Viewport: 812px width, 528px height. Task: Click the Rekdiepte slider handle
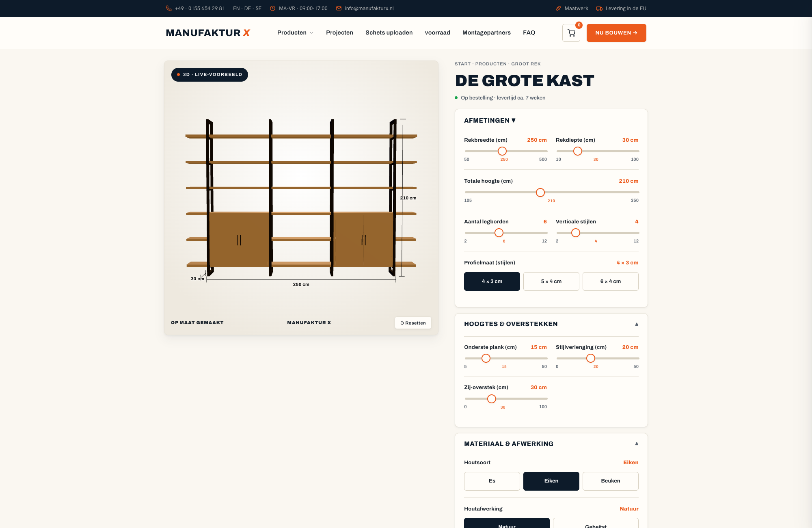pos(578,151)
